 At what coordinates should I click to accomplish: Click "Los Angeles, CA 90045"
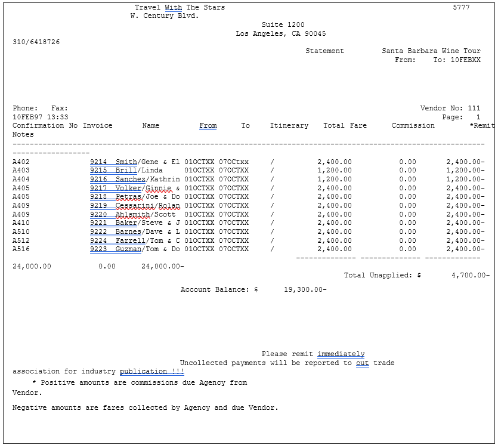[281, 33]
